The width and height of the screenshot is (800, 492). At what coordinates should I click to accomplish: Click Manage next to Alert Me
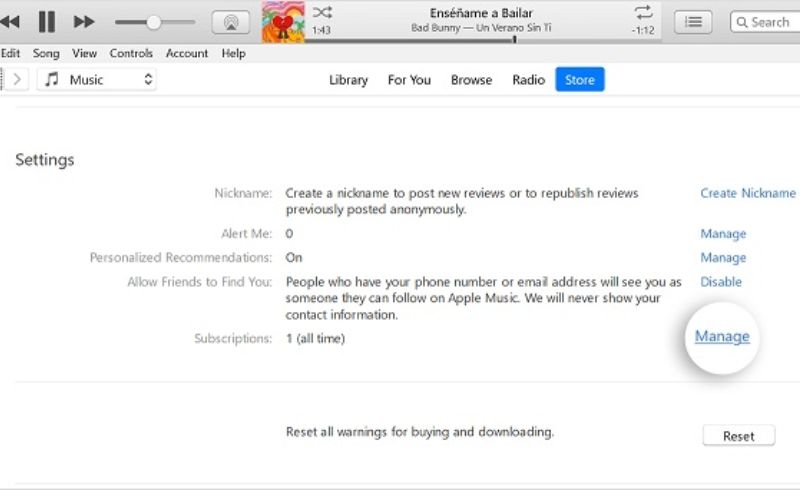[x=723, y=234]
